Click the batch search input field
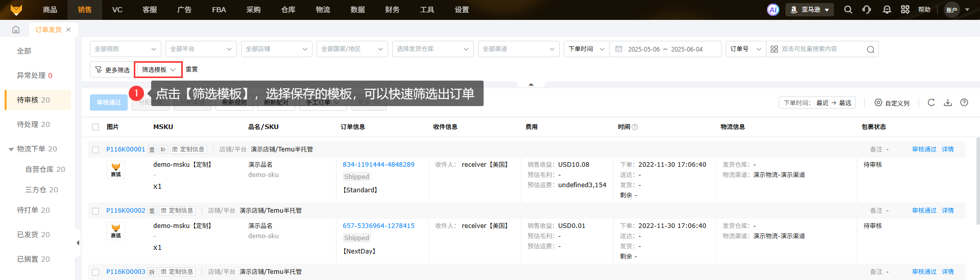Image resolution: width=980 pixels, height=280 pixels. 822,49
